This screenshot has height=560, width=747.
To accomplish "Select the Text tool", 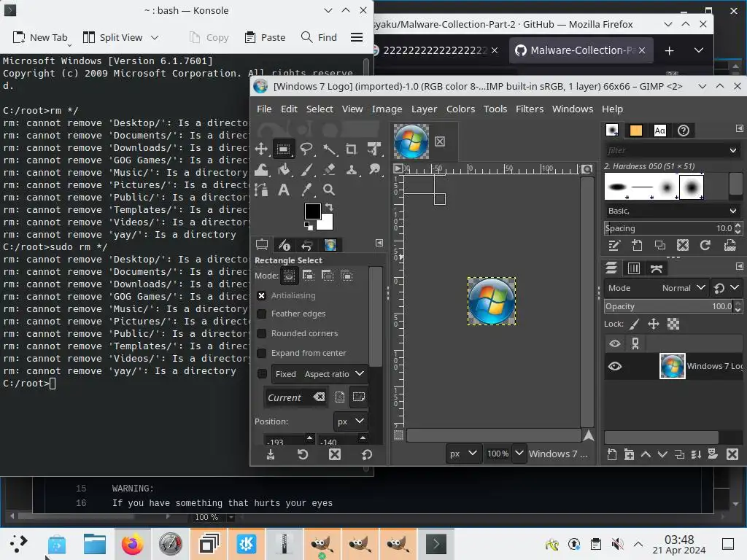I will click(x=284, y=190).
